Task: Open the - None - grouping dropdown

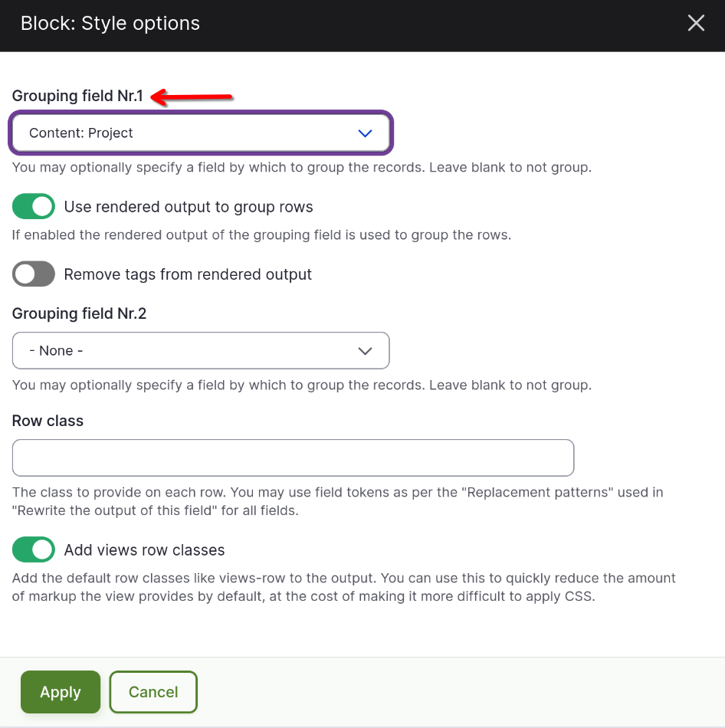Action: (x=201, y=350)
